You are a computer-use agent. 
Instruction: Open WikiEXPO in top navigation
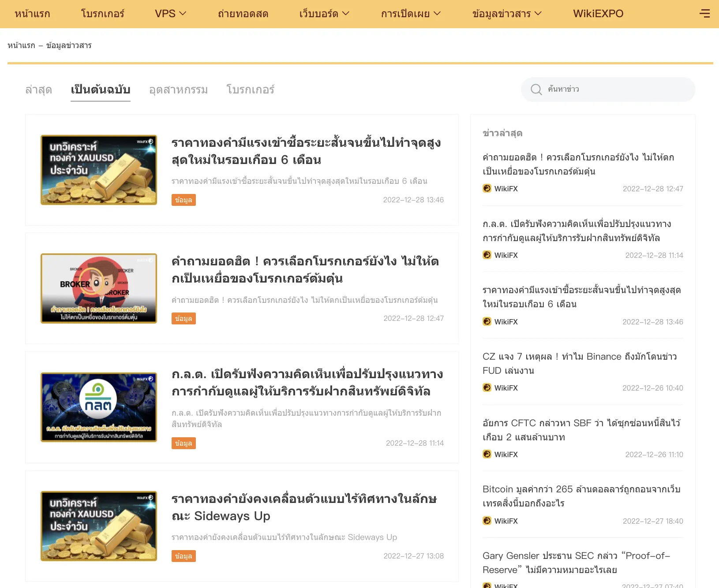click(598, 14)
